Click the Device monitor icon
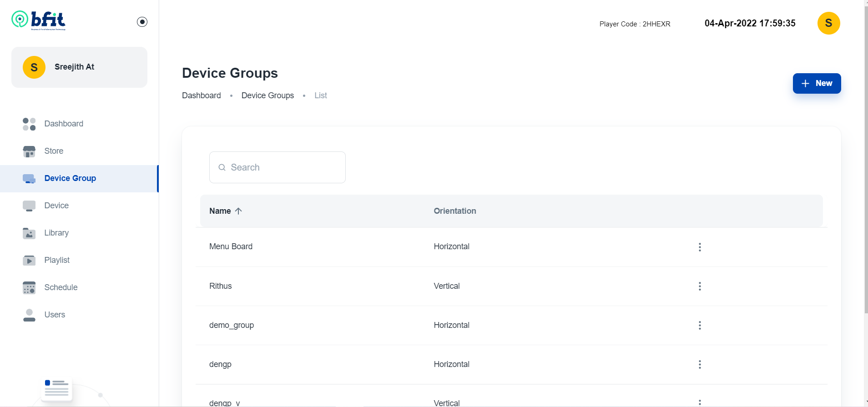Viewport: 868px width, 407px height. pos(29,206)
